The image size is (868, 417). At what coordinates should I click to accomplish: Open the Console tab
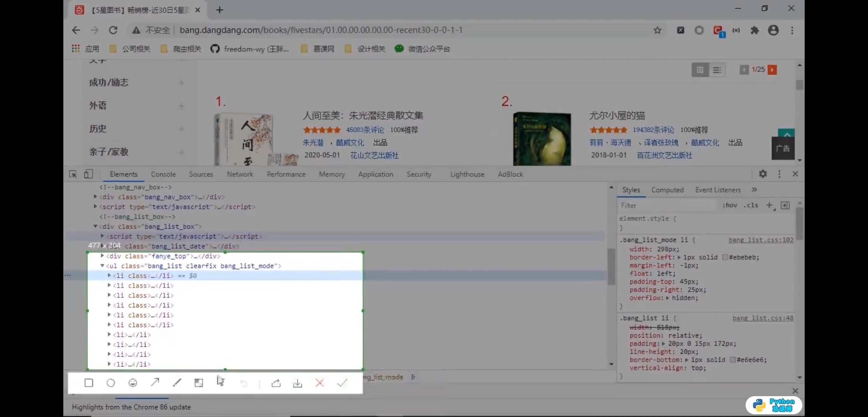[x=163, y=174]
